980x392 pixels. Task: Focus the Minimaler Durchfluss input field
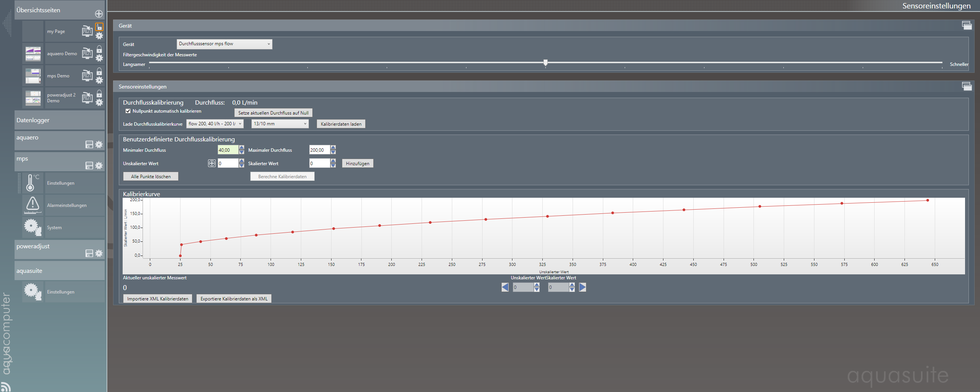tap(228, 150)
